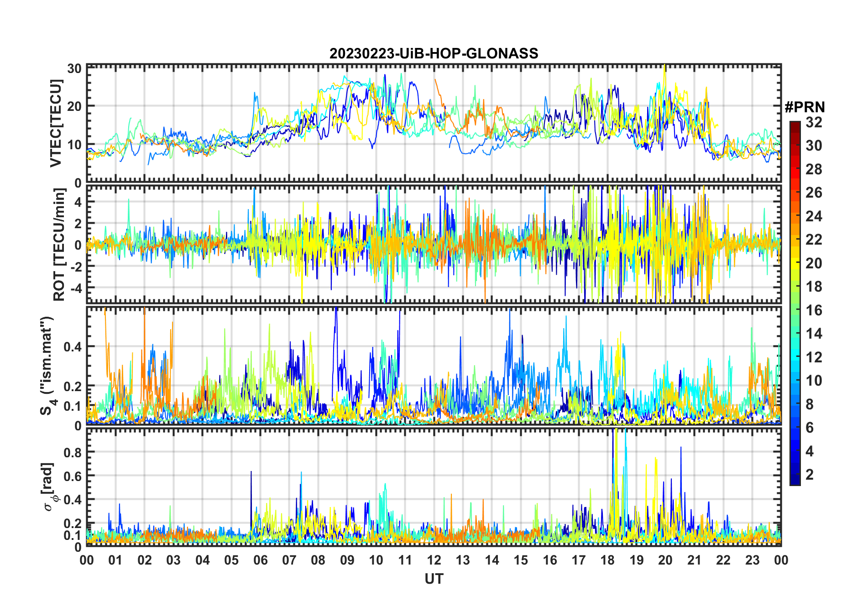Click inside the ROT plot panel

click(434, 244)
